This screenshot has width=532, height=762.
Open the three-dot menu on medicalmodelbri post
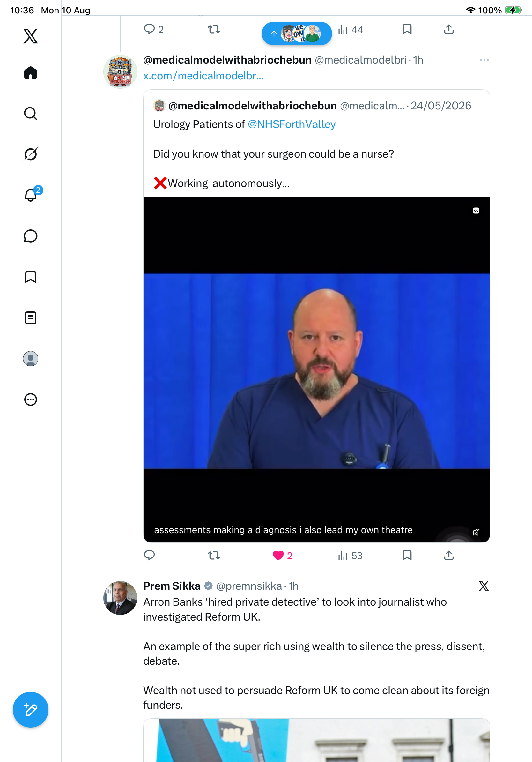coord(484,60)
